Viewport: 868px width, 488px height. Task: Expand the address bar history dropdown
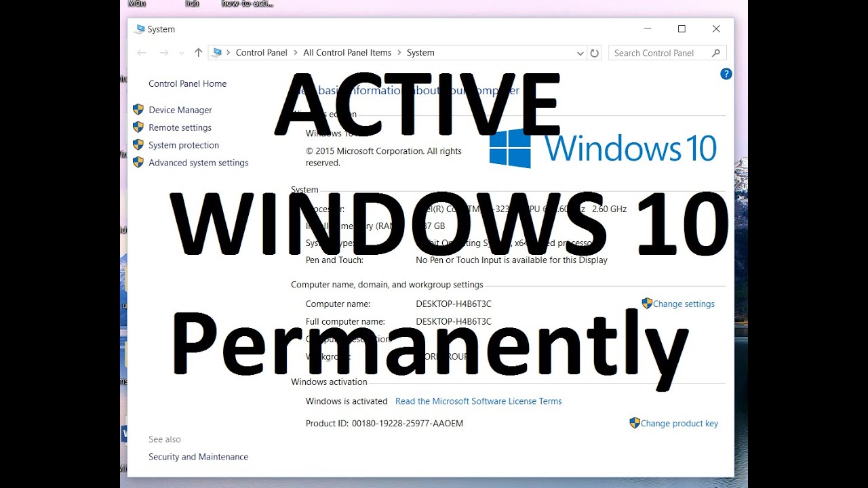coord(580,53)
